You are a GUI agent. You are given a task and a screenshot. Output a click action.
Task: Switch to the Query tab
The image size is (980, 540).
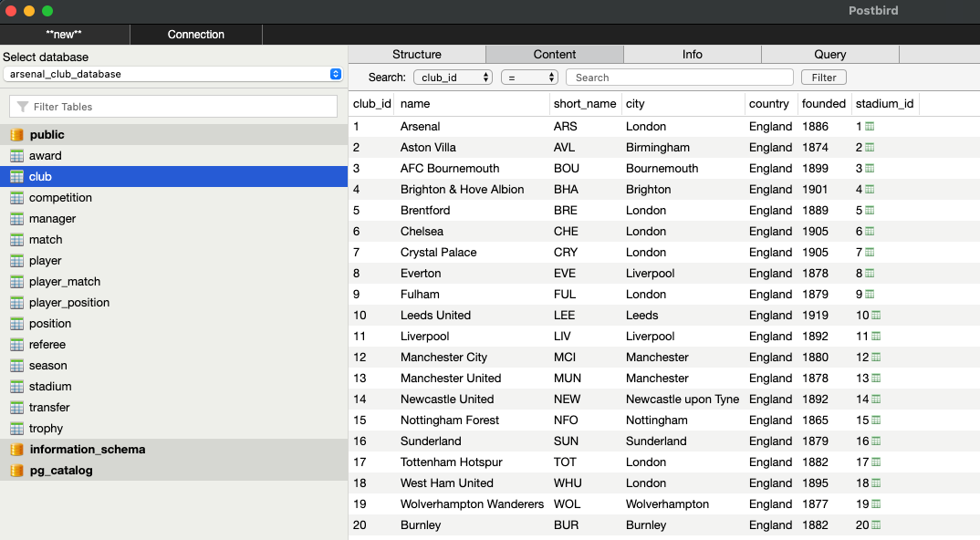point(830,55)
